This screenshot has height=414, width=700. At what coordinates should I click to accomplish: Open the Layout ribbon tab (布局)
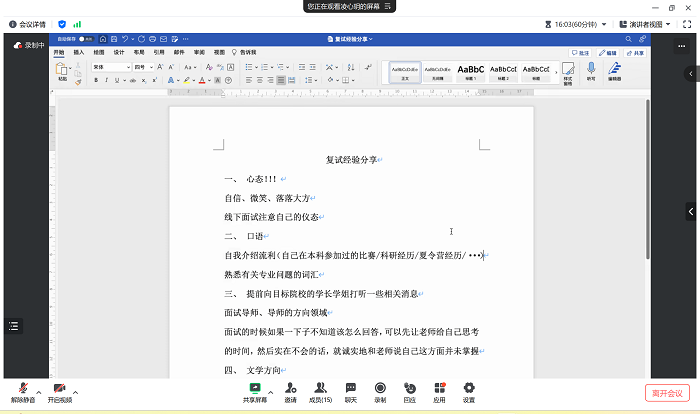[x=139, y=51]
